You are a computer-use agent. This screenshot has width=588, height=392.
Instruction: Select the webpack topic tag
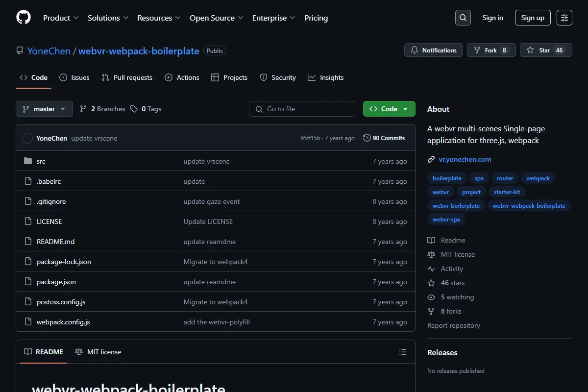[538, 178]
